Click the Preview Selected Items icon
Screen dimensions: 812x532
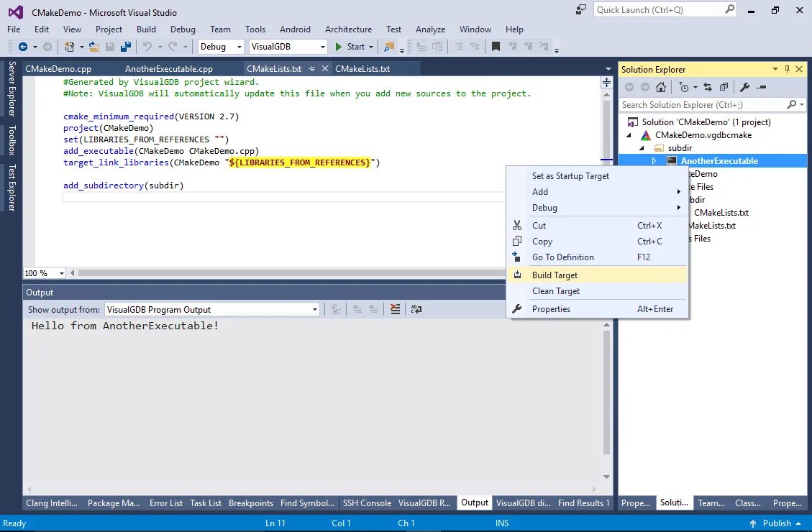coord(761,87)
